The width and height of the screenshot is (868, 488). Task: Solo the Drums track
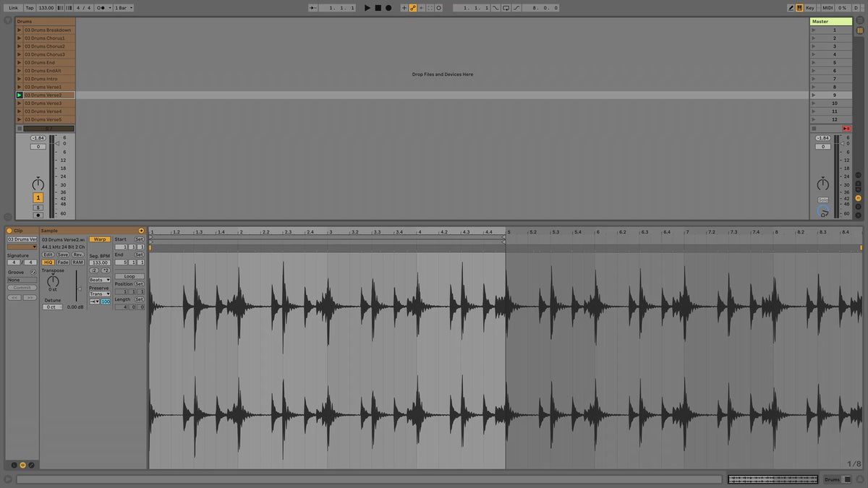tap(38, 207)
